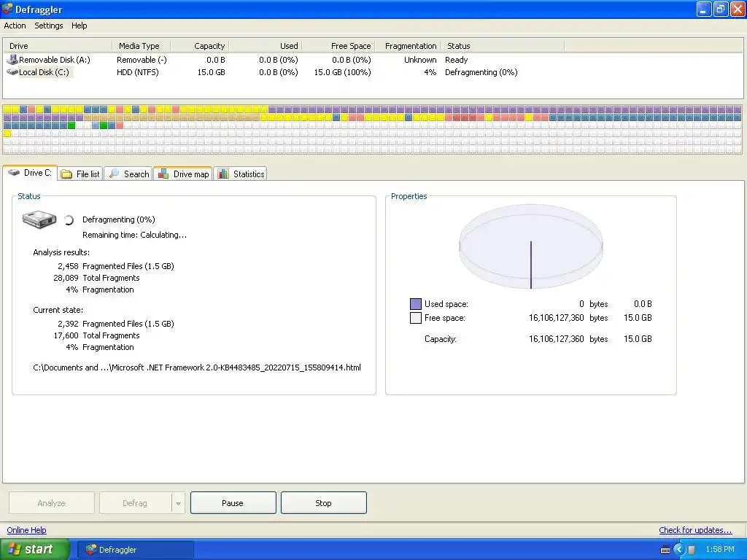Image resolution: width=747 pixels, height=560 pixels.
Task: Click the .NET Framework html file path
Action: click(x=197, y=367)
